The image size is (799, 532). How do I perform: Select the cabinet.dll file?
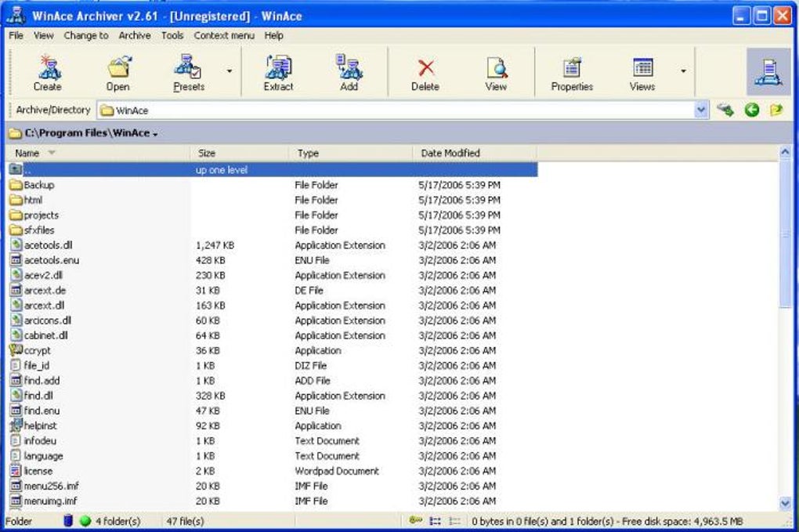(273, 335)
